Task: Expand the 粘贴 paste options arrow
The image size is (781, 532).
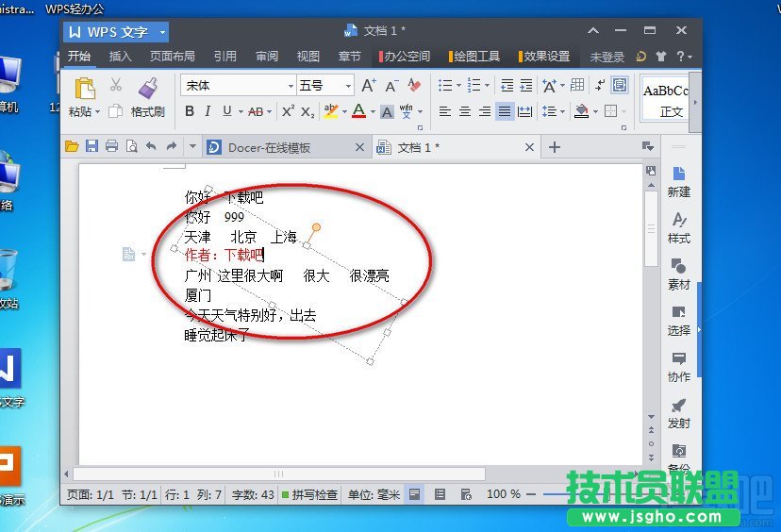Action: click(x=98, y=111)
